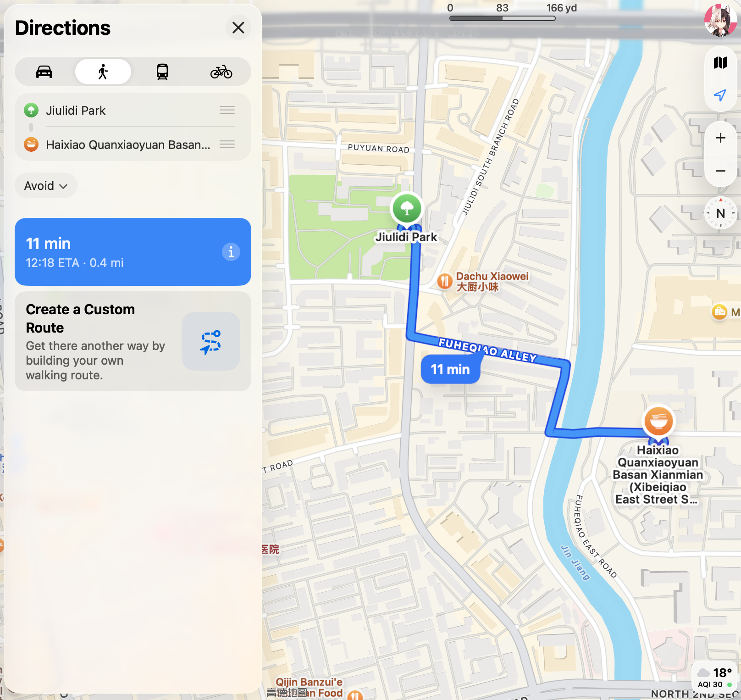This screenshot has height=700, width=741.
Task: Zoom out of the map
Action: pyautogui.click(x=720, y=171)
